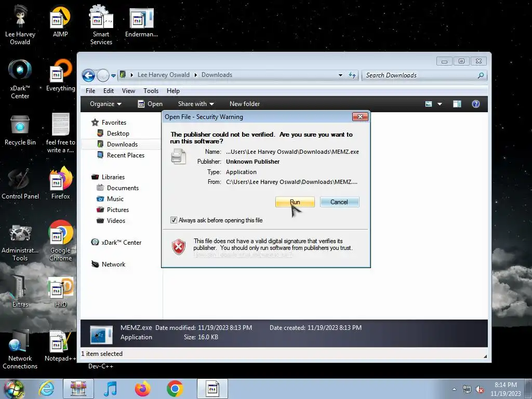Launch Firefox from the desktop shortcut
The width and height of the screenshot is (532, 399).
60,183
